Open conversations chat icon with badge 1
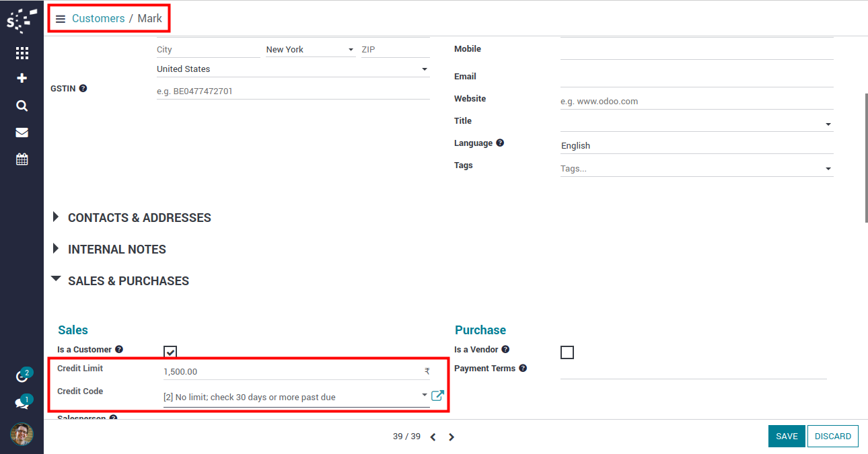 tap(22, 403)
